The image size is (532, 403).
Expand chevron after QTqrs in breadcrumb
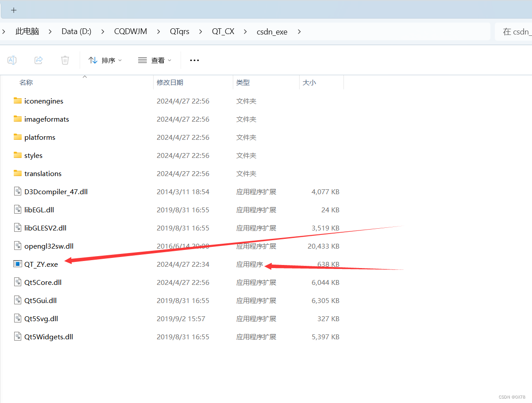(x=200, y=31)
